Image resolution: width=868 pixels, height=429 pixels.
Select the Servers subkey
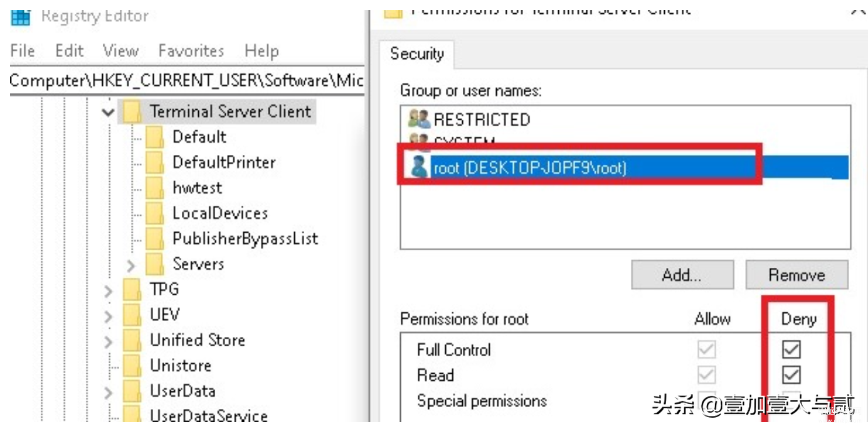click(198, 264)
